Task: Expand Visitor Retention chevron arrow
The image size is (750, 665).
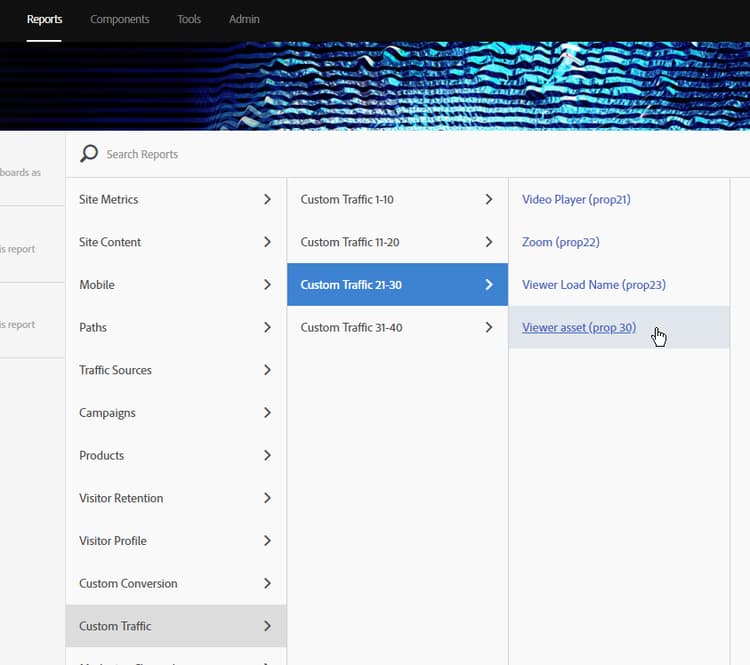Action: [267, 498]
